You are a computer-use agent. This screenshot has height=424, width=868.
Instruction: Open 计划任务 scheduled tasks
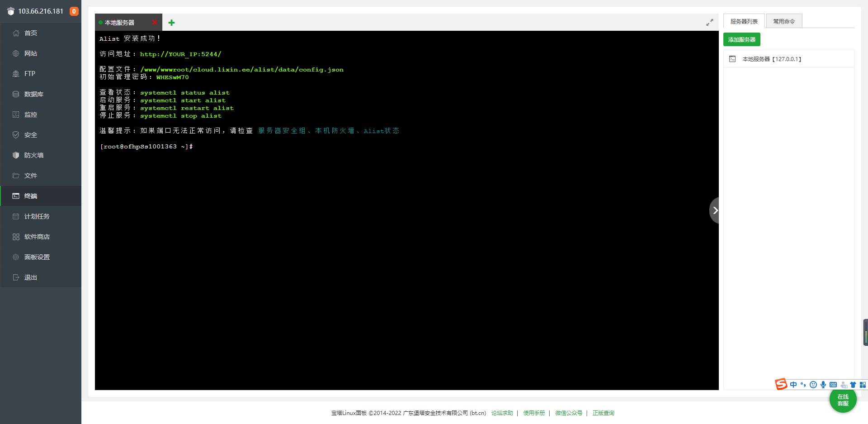[41, 216]
